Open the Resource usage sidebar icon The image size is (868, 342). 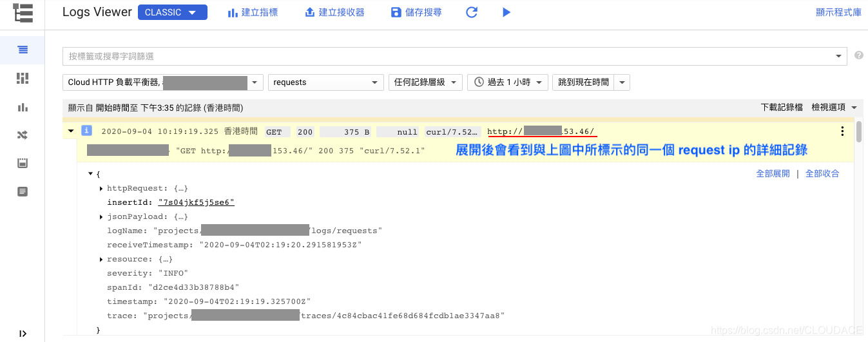pyautogui.click(x=23, y=163)
